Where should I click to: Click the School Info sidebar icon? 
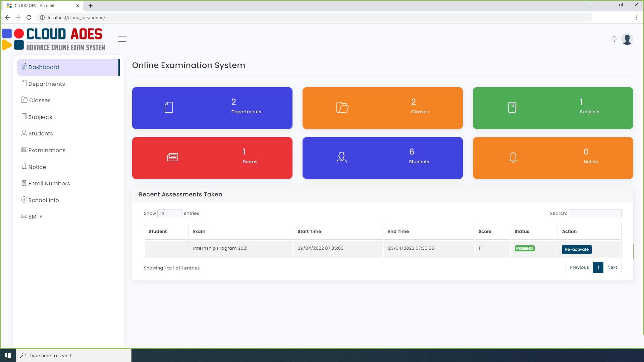tap(24, 200)
